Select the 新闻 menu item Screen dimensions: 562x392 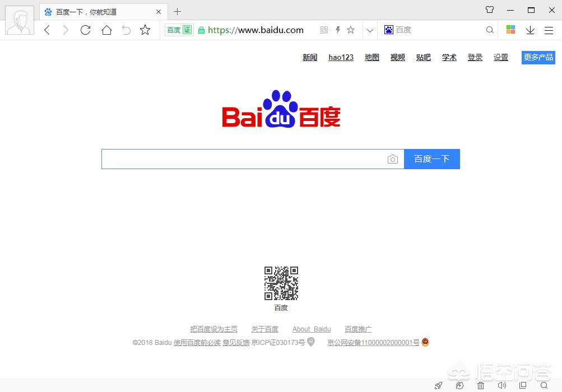(x=309, y=57)
